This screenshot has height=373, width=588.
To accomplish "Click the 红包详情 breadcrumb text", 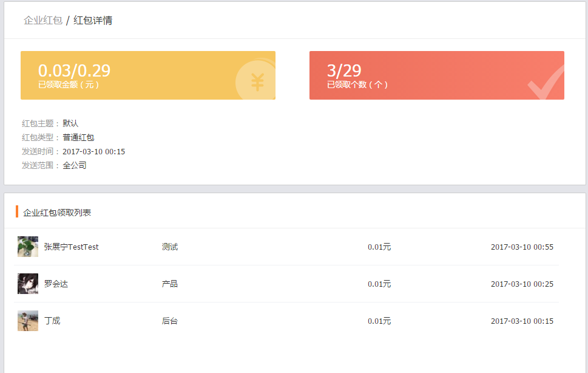I will (x=93, y=21).
